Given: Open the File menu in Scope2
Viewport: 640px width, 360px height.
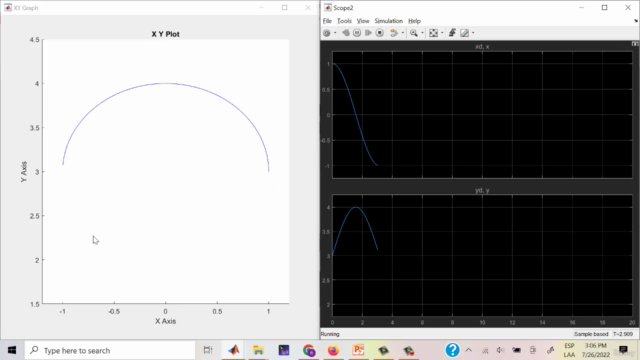Looking at the screenshot, I should click(327, 21).
